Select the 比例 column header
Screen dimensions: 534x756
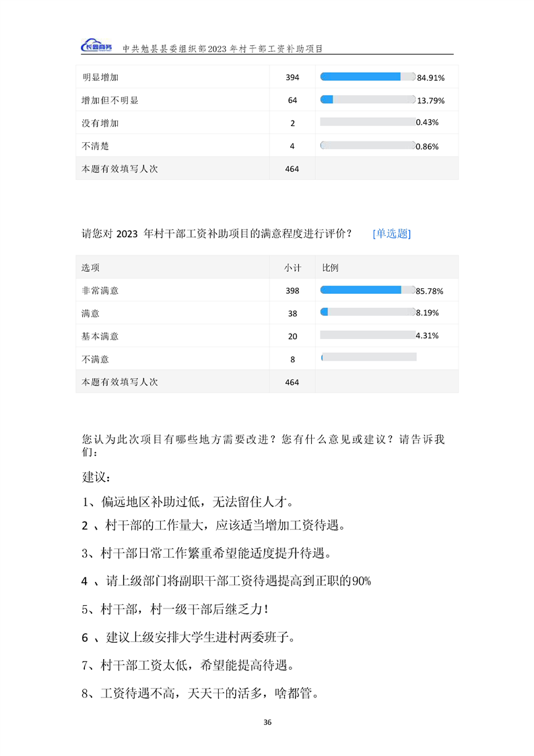coord(330,267)
